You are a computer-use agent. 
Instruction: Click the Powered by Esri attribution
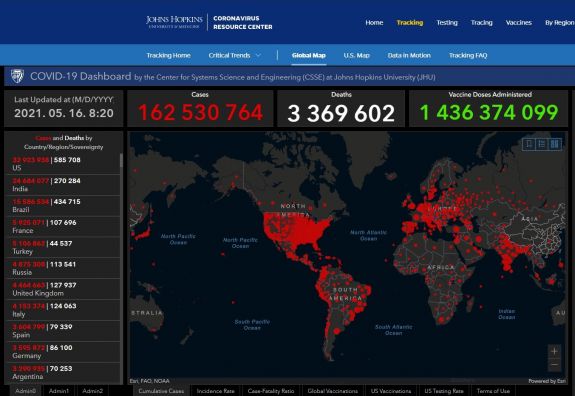click(547, 381)
